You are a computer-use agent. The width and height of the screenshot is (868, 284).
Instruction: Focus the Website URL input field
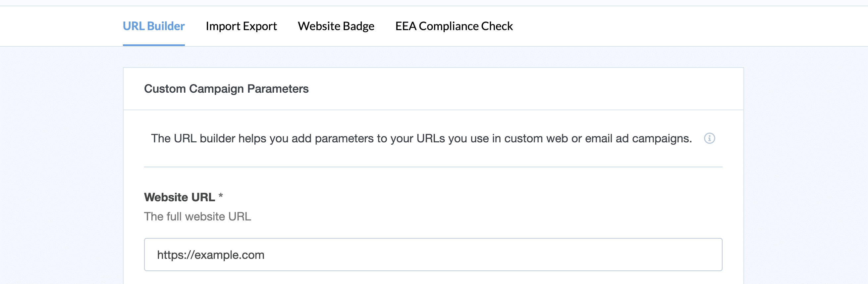tap(433, 255)
